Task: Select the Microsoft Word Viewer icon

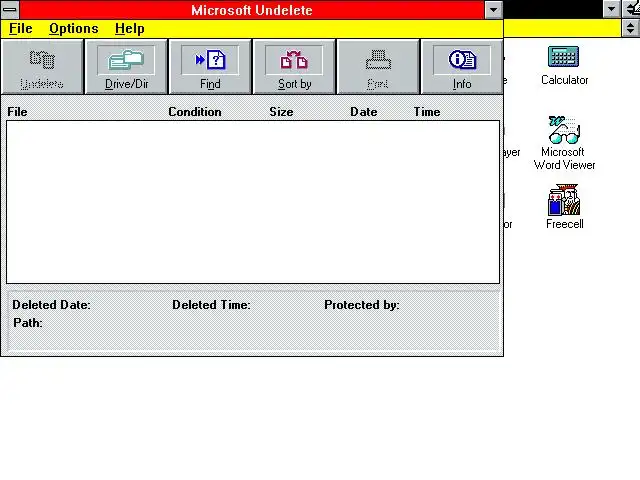Action: [564, 143]
